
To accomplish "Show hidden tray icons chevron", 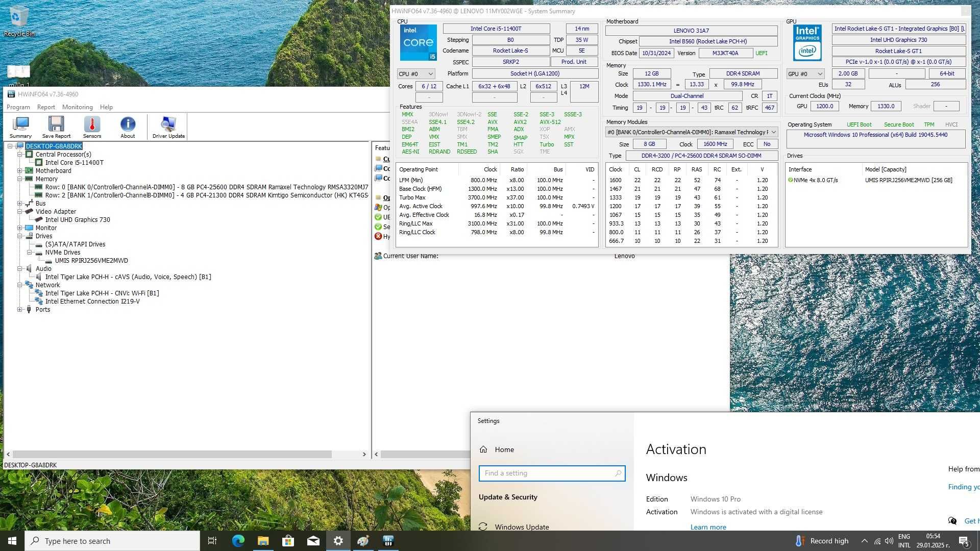I will pos(864,541).
